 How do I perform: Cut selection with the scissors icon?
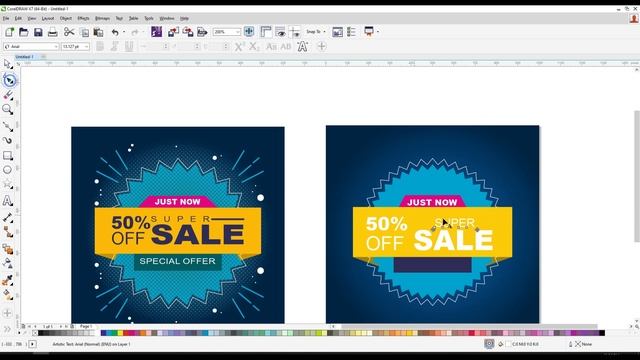[x=69, y=32]
